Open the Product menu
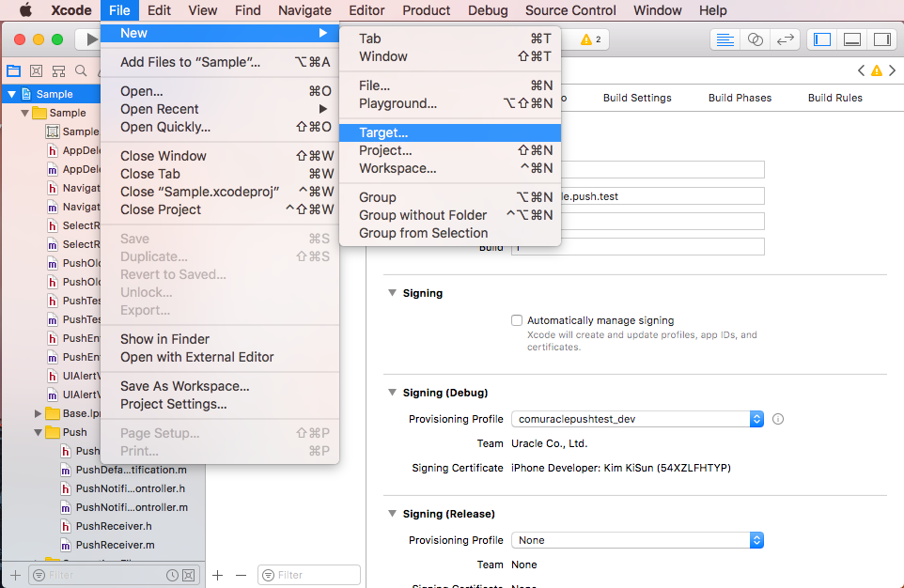The image size is (904, 588). click(x=426, y=9)
